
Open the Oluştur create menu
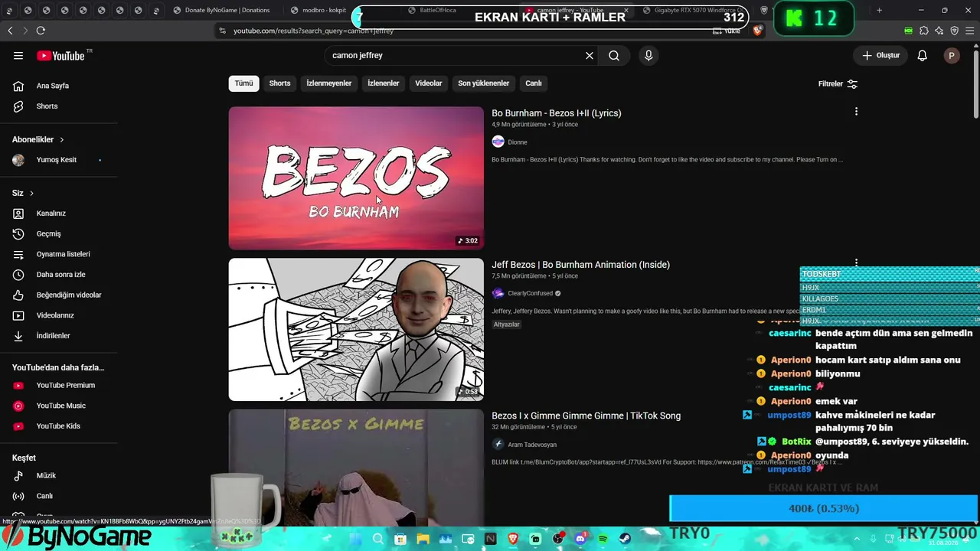pos(880,55)
